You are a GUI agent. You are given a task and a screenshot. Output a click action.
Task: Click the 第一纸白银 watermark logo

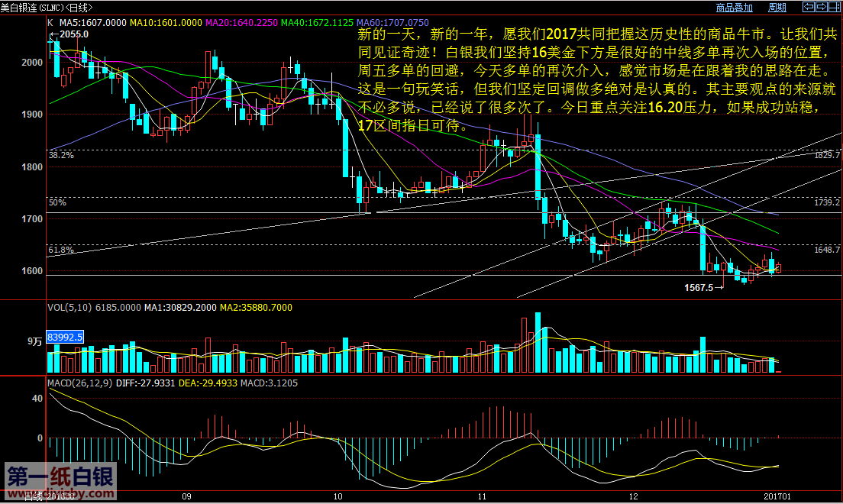coord(60,478)
